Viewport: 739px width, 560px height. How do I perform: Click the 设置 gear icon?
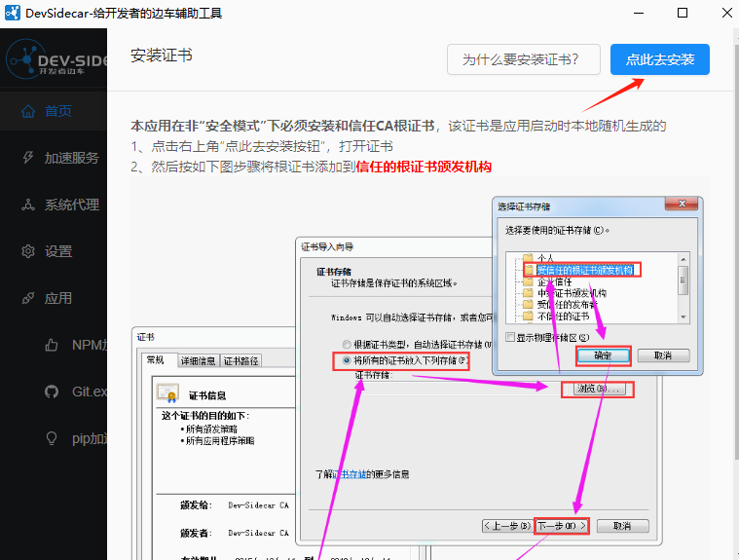pyautogui.click(x=28, y=251)
